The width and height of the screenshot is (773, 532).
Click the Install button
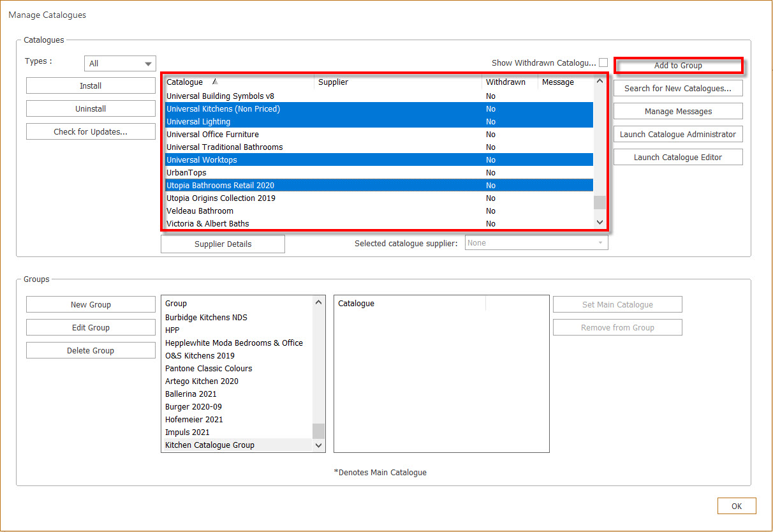(91, 86)
